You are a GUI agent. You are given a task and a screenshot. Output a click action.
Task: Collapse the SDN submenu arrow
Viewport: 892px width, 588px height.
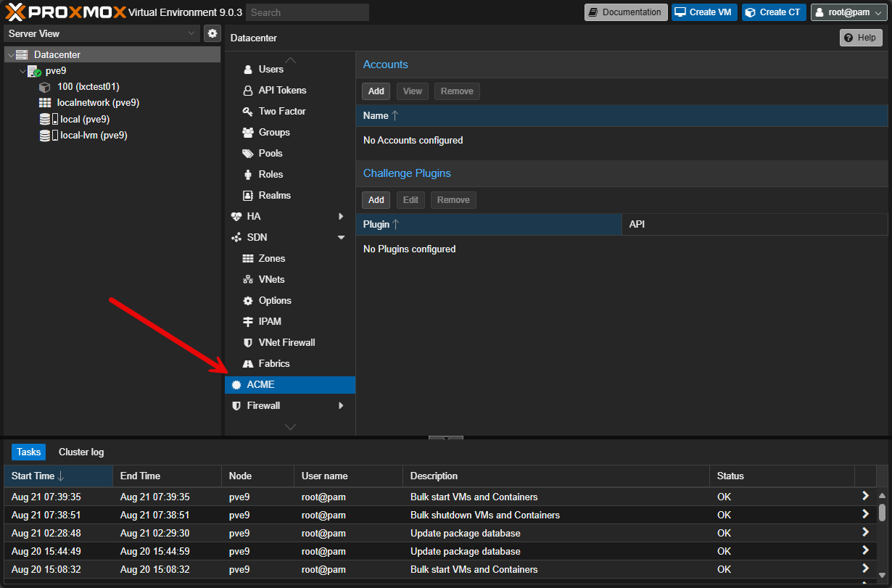[341, 238]
